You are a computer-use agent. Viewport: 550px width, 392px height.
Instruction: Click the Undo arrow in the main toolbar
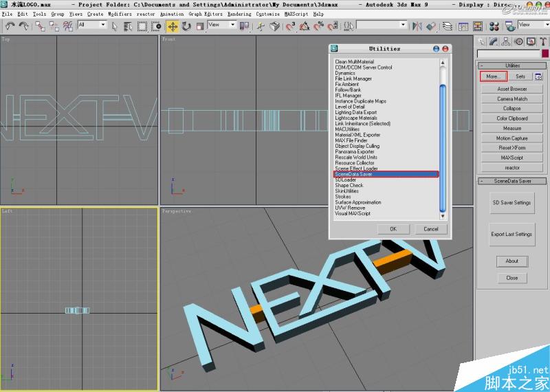click(10, 26)
